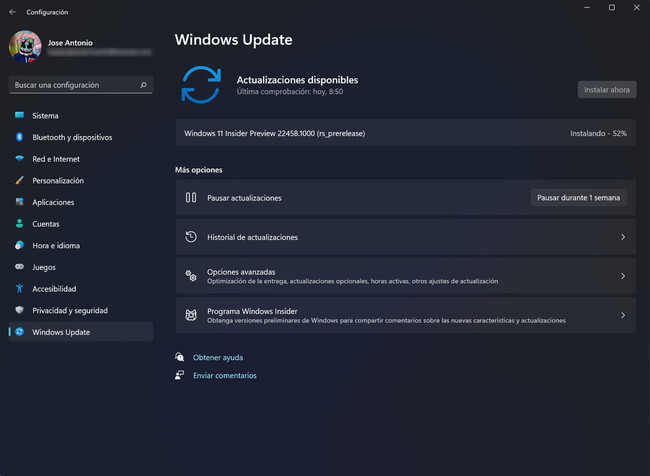This screenshot has height=476, width=650.
Task: Select Personalización in the sidebar
Action: [81, 180]
